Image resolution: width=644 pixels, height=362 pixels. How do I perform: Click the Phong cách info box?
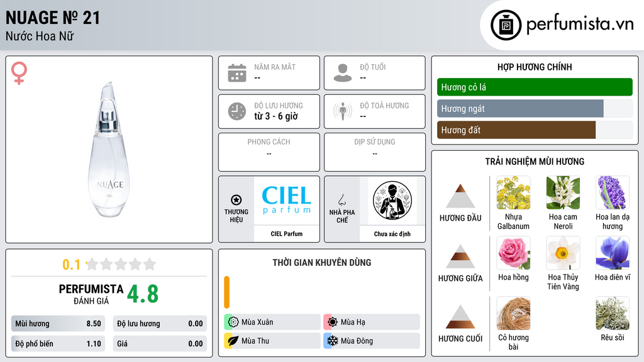[269, 152]
